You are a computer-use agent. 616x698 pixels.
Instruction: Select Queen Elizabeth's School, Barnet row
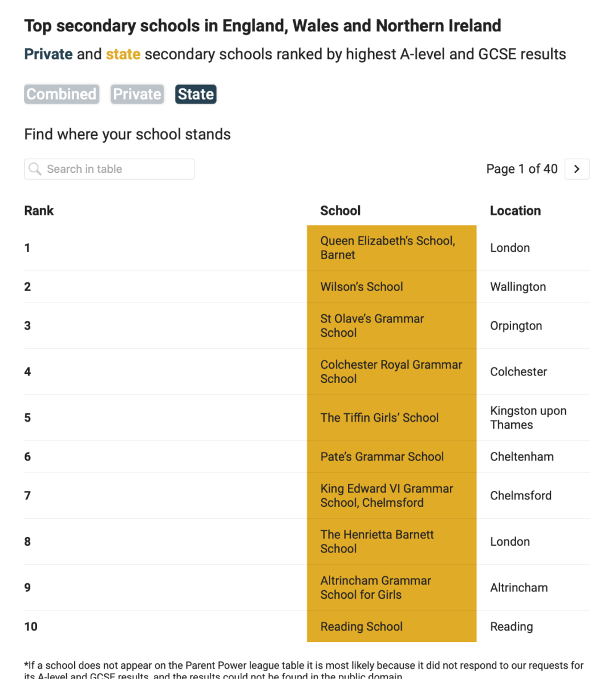coord(388,248)
